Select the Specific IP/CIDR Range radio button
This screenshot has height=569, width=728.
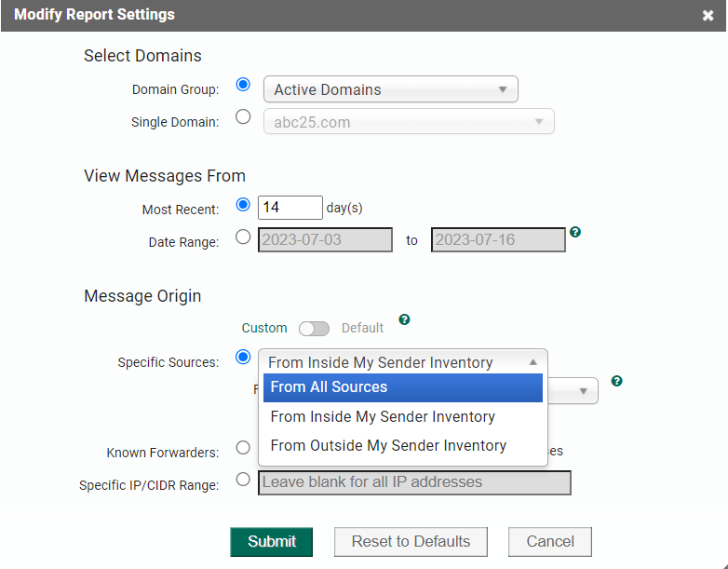[x=243, y=479]
